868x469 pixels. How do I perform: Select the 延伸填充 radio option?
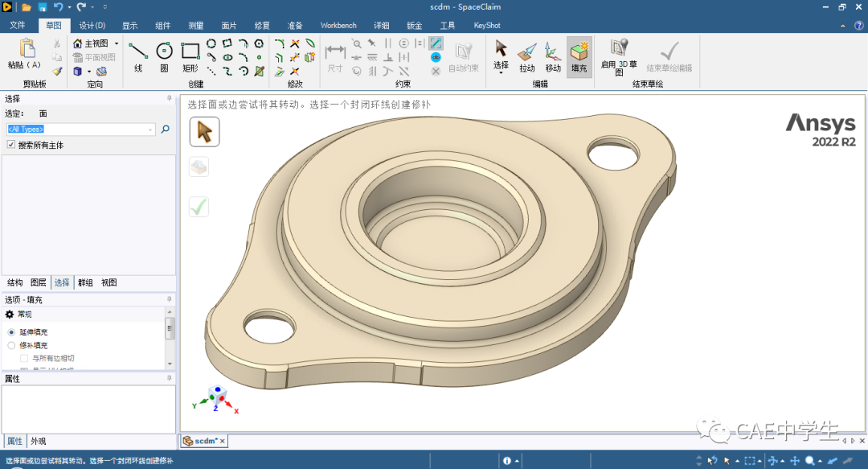coord(11,332)
